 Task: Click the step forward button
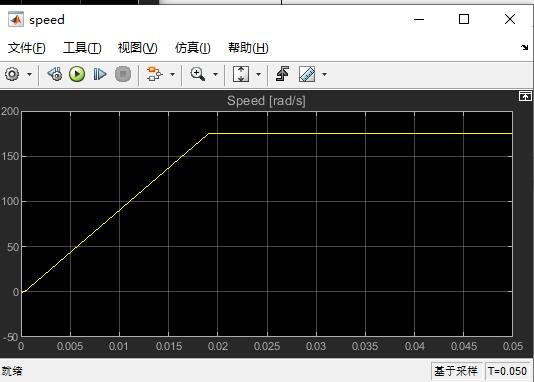100,74
